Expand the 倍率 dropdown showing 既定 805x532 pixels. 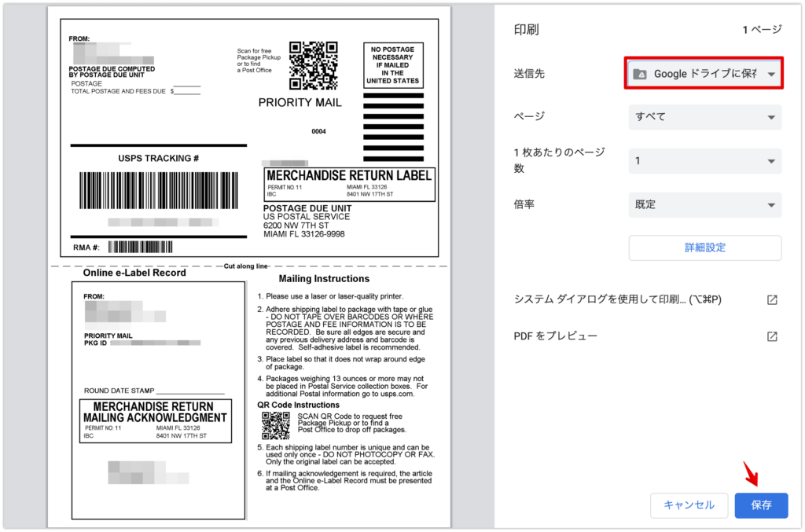click(704, 204)
